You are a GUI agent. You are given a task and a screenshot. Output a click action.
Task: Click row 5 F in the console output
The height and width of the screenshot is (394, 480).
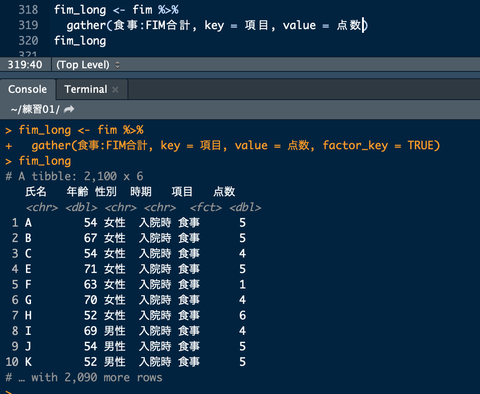(129, 284)
